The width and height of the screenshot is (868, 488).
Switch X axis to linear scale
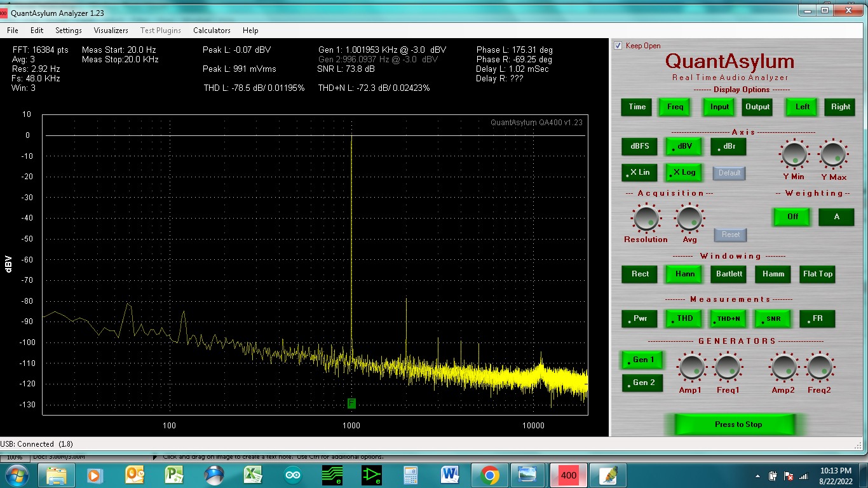640,172
